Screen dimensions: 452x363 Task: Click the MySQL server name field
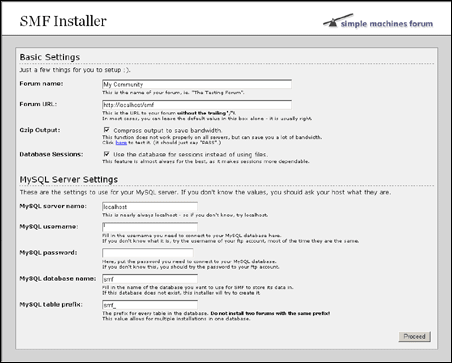[x=150, y=207]
